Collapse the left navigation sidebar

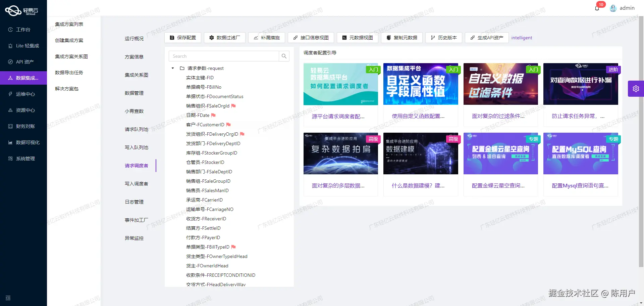click(x=8, y=298)
